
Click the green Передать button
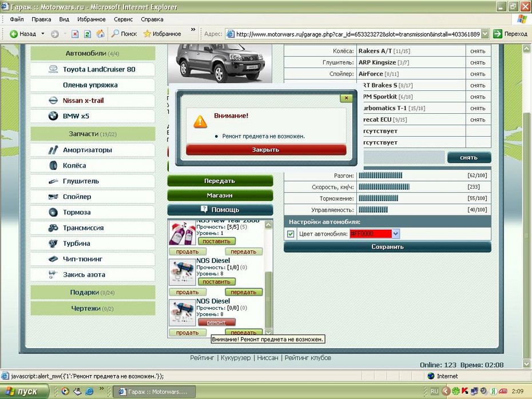220,181
